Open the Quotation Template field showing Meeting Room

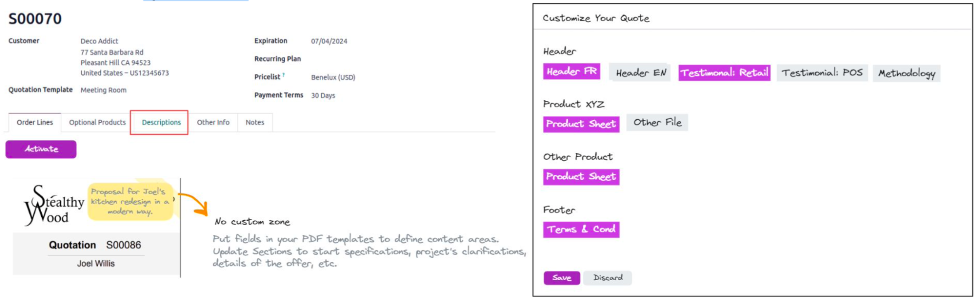103,90
